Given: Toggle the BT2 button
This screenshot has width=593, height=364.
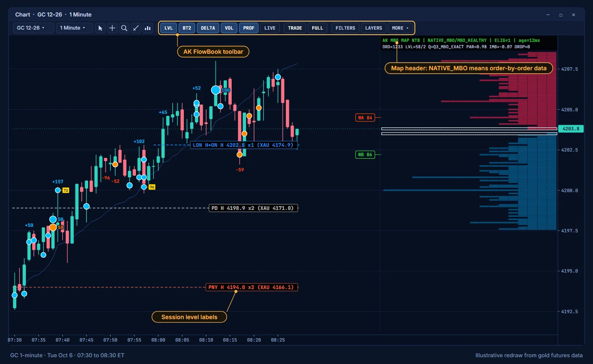Looking at the screenshot, I should point(187,28).
